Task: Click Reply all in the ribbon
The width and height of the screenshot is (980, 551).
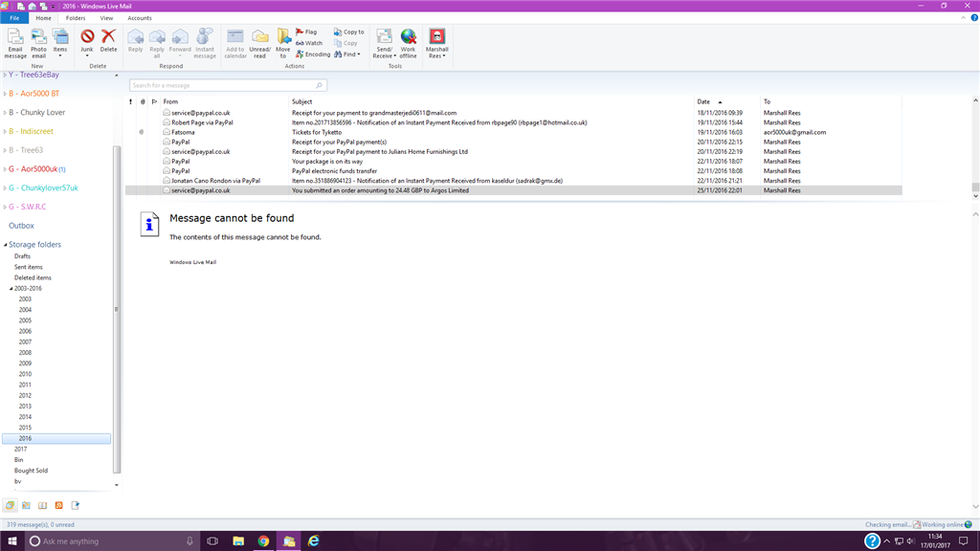Action: click(x=157, y=44)
